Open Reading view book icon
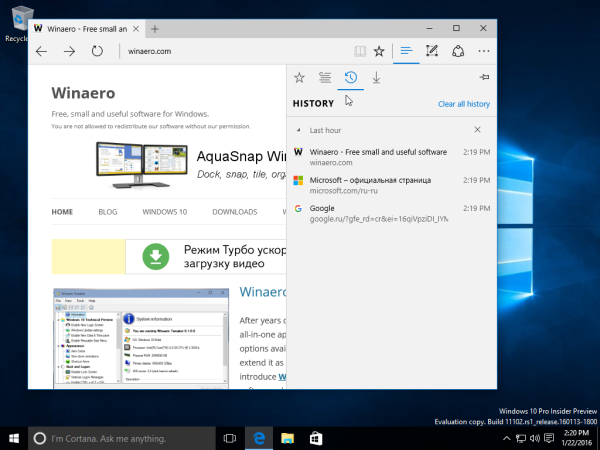The image size is (600, 450). tap(360, 51)
